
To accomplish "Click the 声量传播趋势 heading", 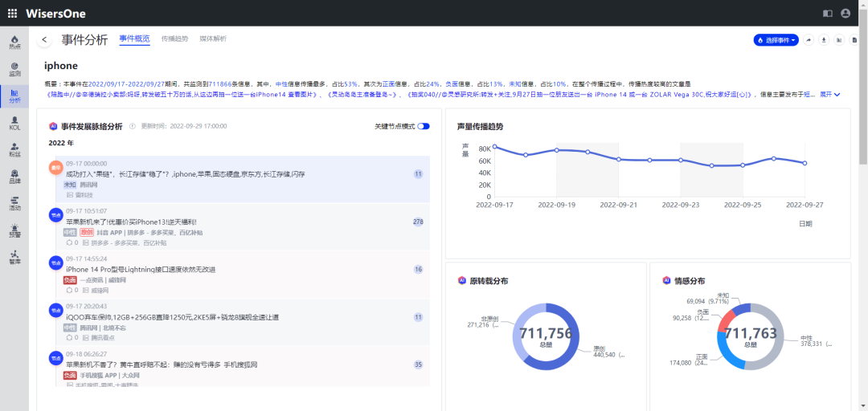I will point(480,126).
